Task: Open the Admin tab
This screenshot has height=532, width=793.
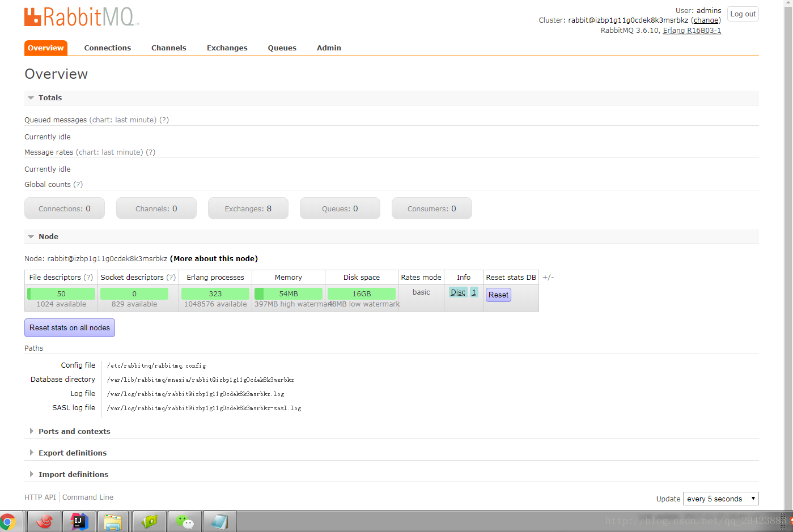Action: (329, 48)
